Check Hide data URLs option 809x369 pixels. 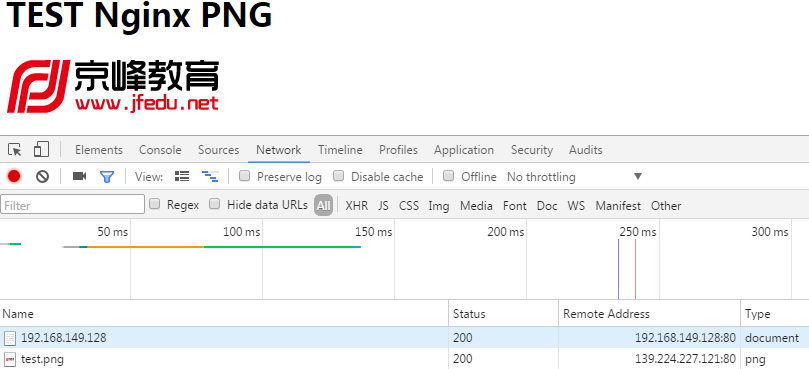215,204
